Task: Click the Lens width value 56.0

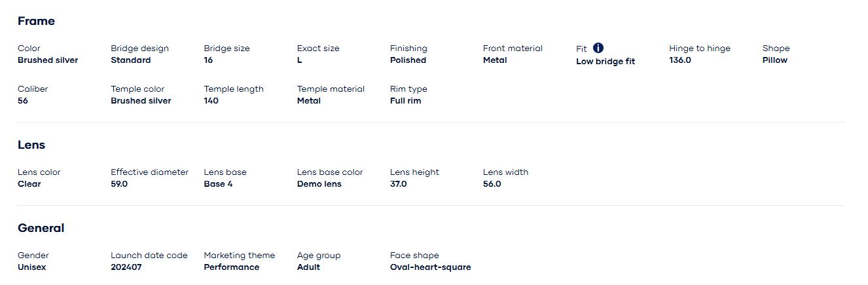Action: [492, 184]
